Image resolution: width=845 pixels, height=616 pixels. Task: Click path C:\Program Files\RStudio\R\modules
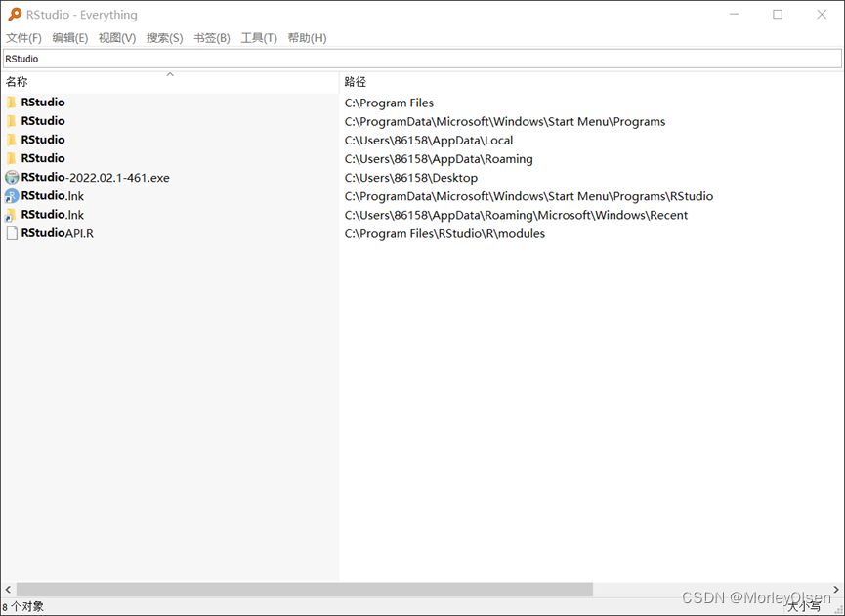pyautogui.click(x=445, y=233)
